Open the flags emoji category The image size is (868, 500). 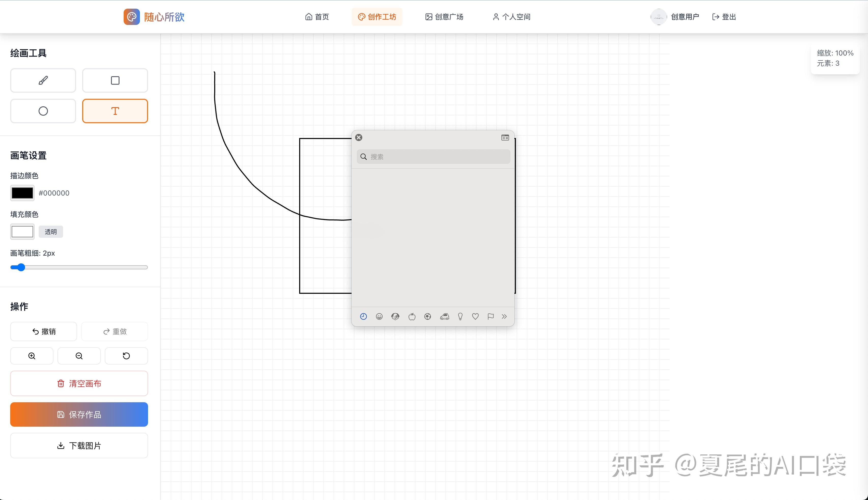[490, 316]
